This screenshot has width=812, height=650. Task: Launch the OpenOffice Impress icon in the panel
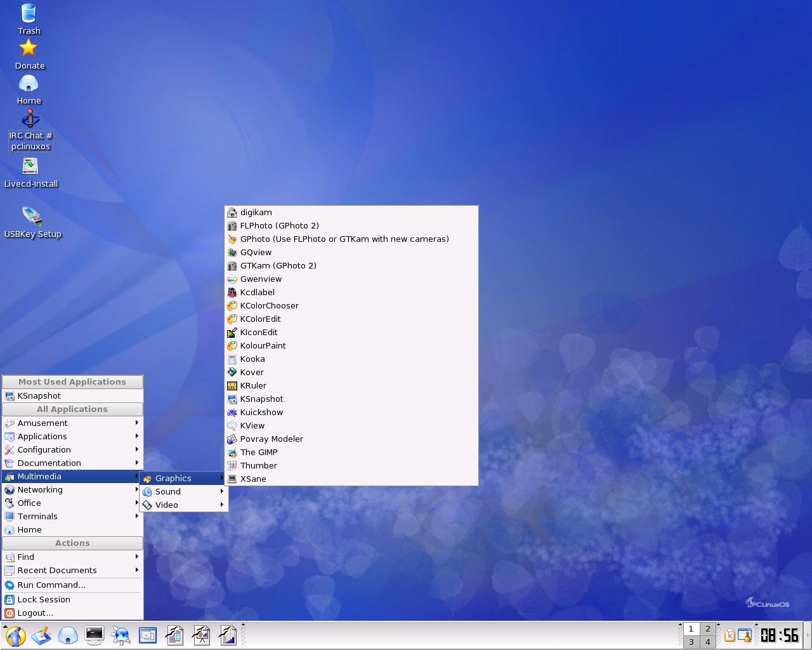coord(201,635)
